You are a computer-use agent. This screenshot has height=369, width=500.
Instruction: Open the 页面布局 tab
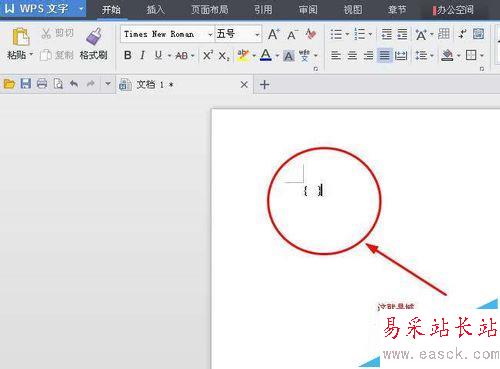coord(210,9)
